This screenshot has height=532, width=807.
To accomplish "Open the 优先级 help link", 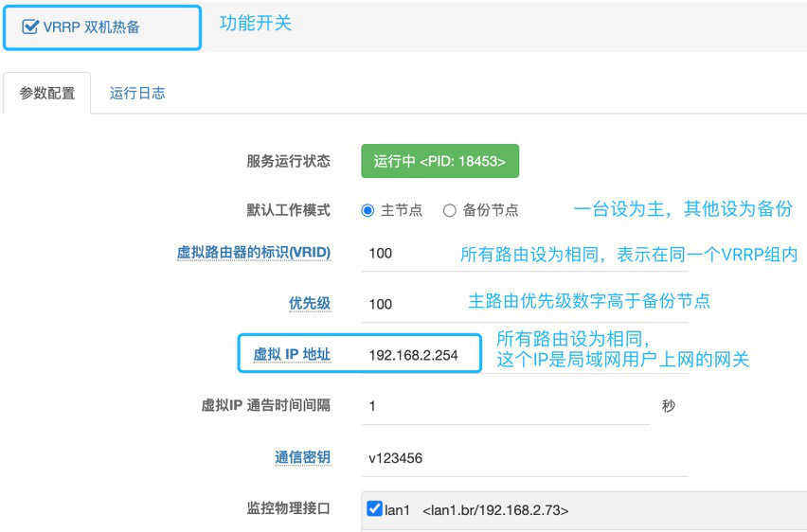I will 309,304.
